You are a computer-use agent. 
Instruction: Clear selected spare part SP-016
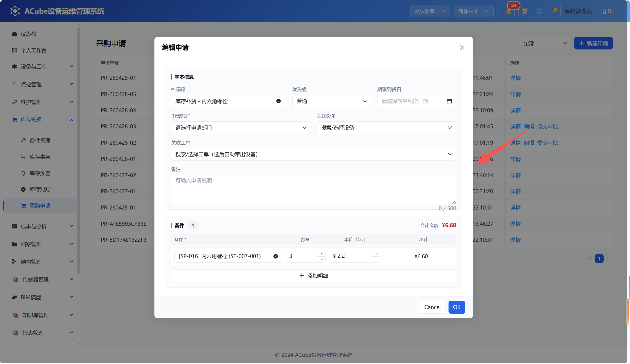coord(275,256)
